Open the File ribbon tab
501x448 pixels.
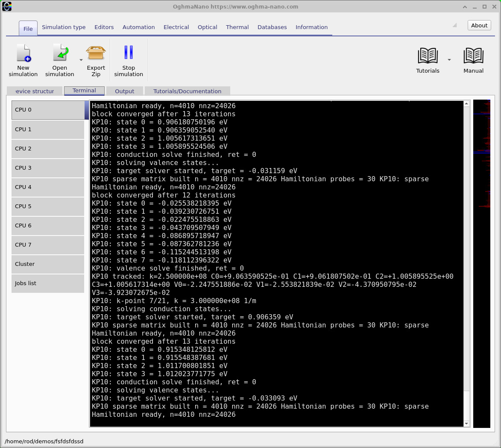coord(28,28)
